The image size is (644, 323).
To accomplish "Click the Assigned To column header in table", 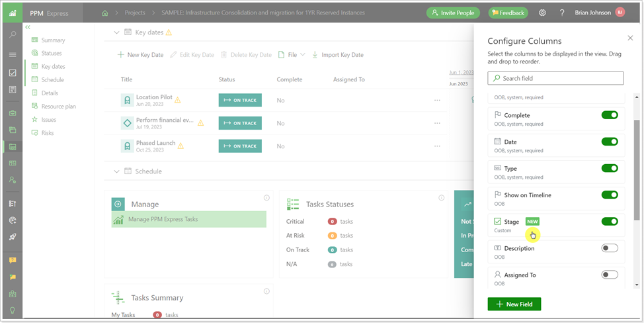I will [x=348, y=79].
